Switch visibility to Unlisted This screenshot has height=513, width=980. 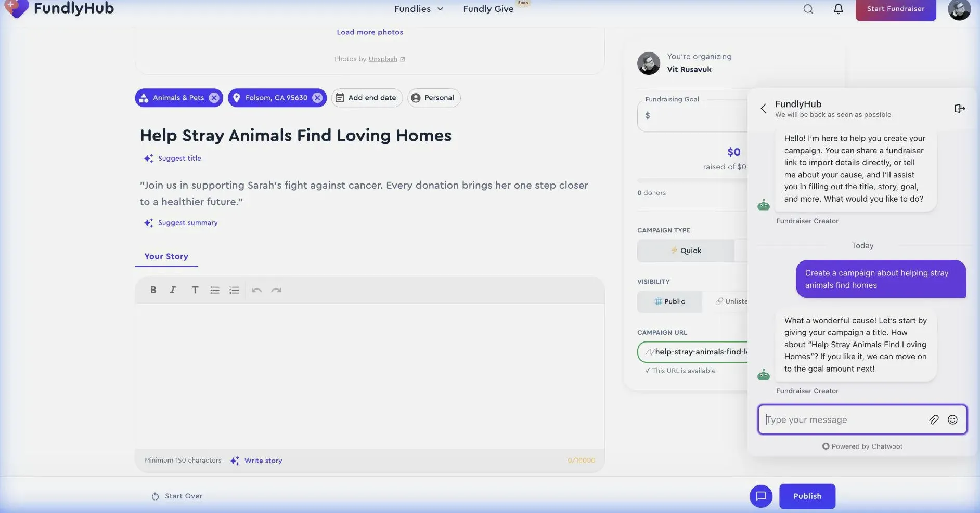point(731,301)
